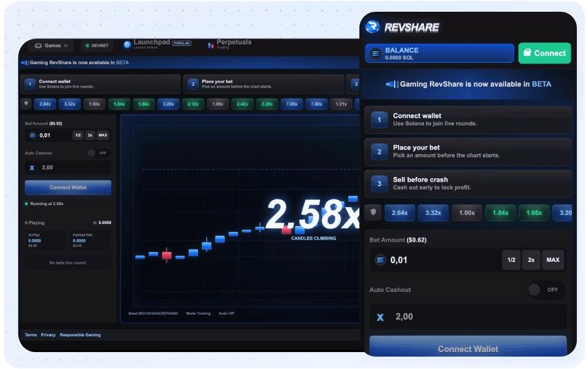Click the MAX bet button in mobile panel
This screenshot has width=588, height=369.
(x=553, y=260)
